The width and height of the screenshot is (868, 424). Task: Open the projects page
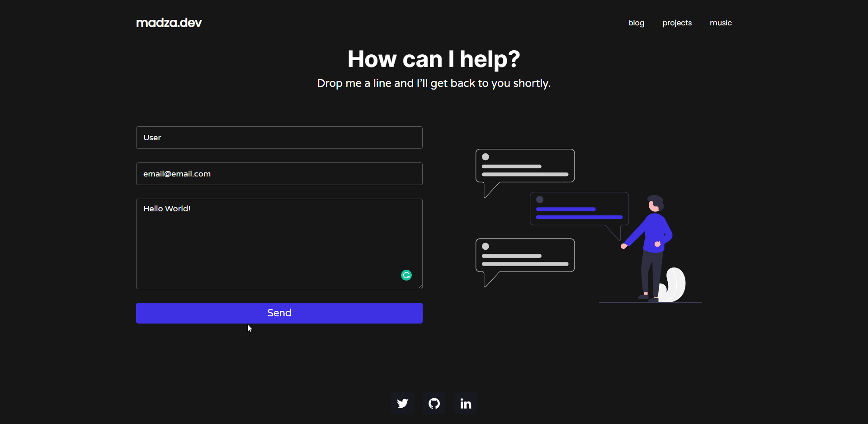pyautogui.click(x=677, y=23)
